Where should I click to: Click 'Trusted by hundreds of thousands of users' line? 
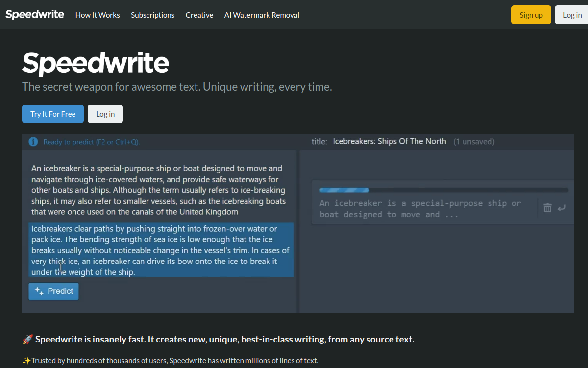[170, 361]
